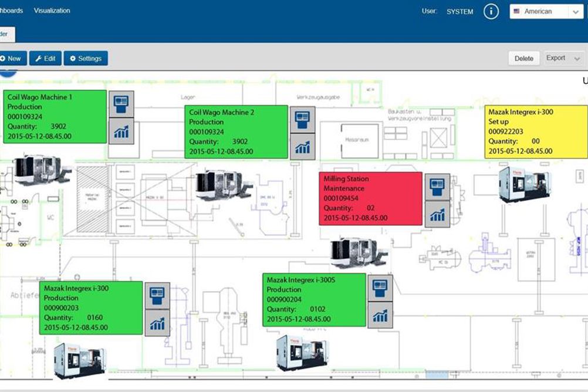Click machine image below Coil Wago Machine 2
Viewport: 588px width, 392px height.
224,185
